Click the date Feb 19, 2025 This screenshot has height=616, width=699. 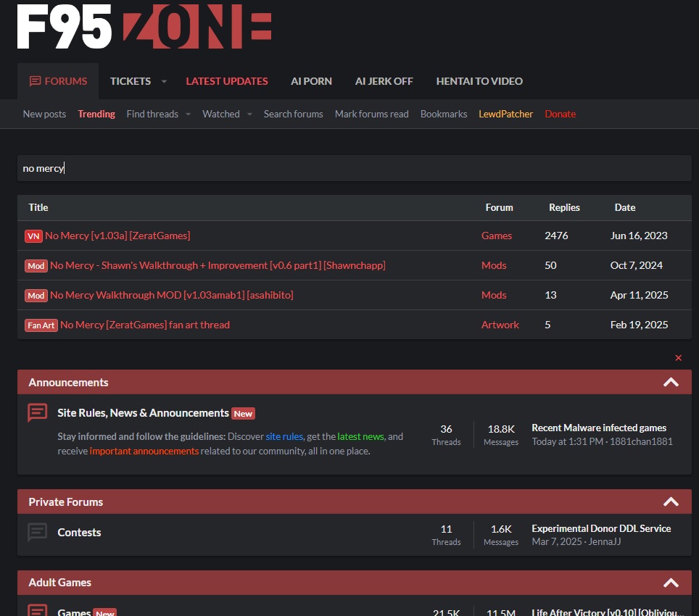pyautogui.click(x=640, y=325)
